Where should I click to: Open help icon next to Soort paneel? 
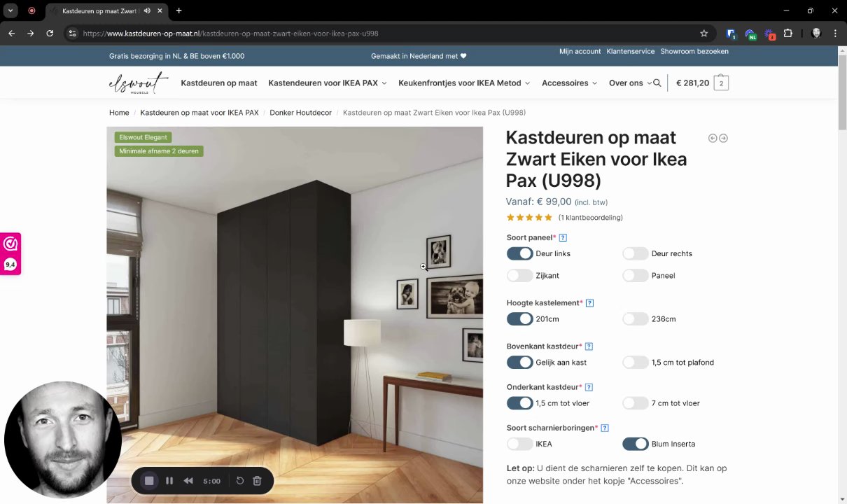click(x=563, y=238)
